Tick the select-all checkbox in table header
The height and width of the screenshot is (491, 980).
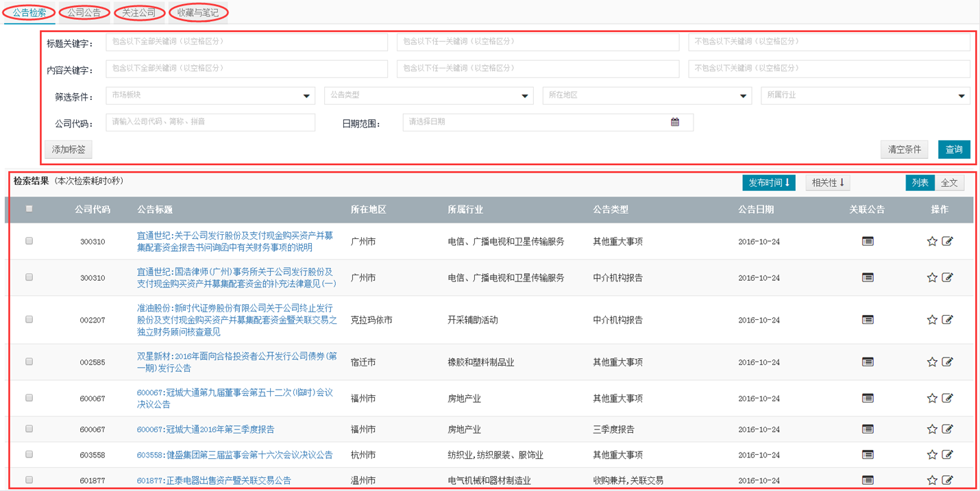pos(29,209)
